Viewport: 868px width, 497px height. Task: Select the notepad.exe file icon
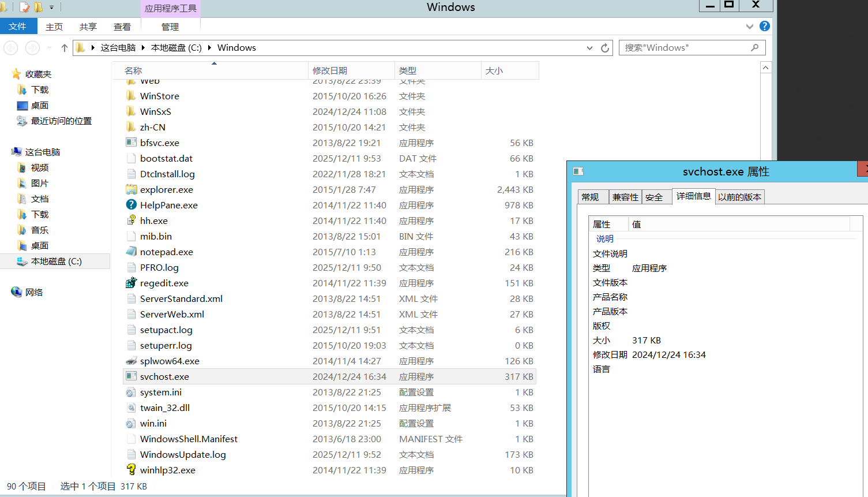pos(131,252)
